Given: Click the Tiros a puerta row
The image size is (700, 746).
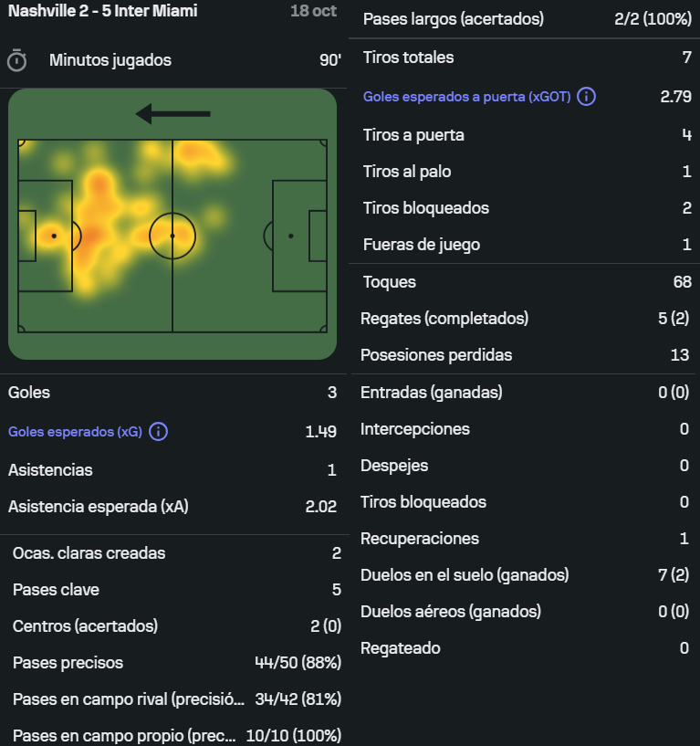Looking at the screenshot, I should 526,135.
